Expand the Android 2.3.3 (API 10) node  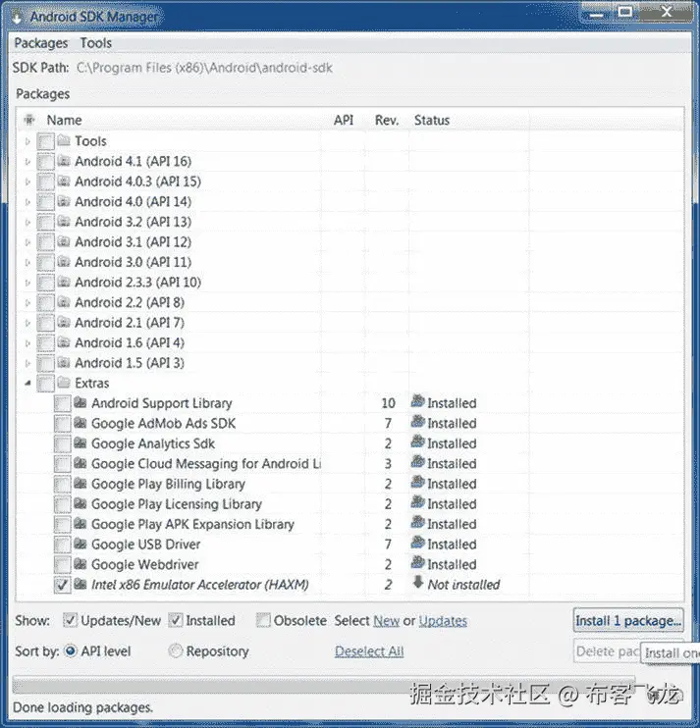pos(27,283)
